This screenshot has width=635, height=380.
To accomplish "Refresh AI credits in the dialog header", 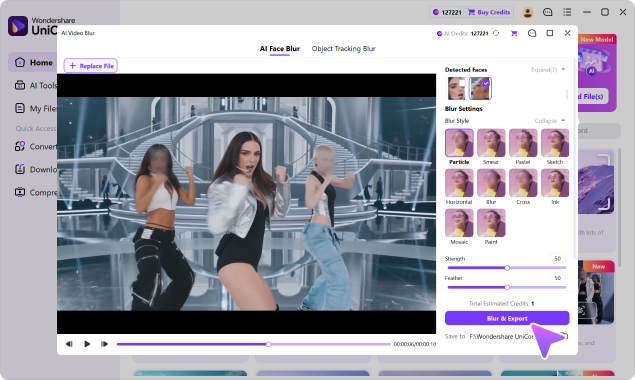I will (x=496, y=33).
